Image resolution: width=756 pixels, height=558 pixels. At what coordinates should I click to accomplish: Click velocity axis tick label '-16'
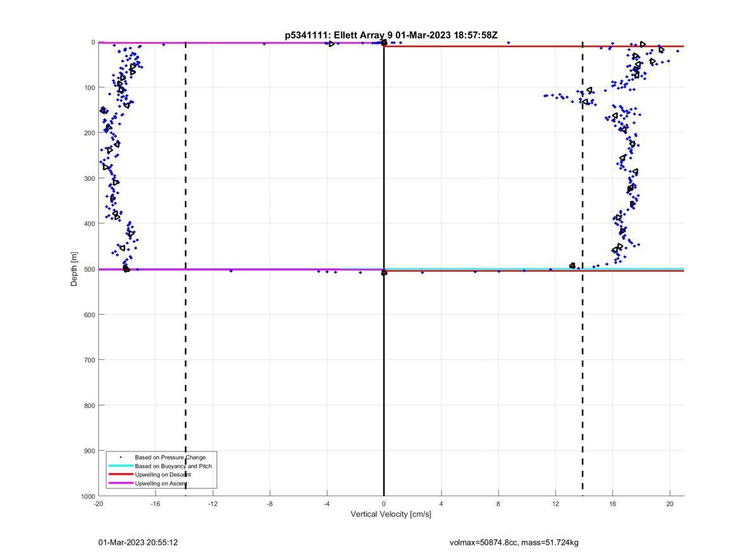coord(156,504)
